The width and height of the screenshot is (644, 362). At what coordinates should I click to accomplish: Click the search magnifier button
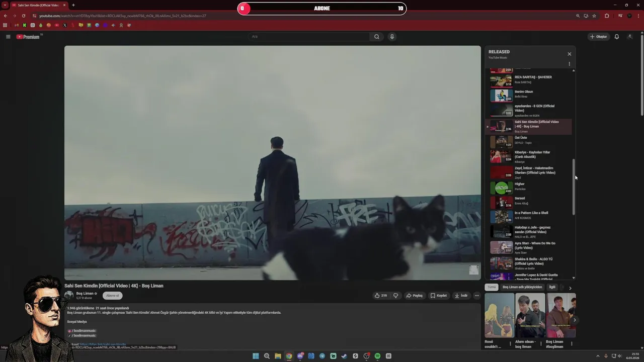tap(376, 37)
